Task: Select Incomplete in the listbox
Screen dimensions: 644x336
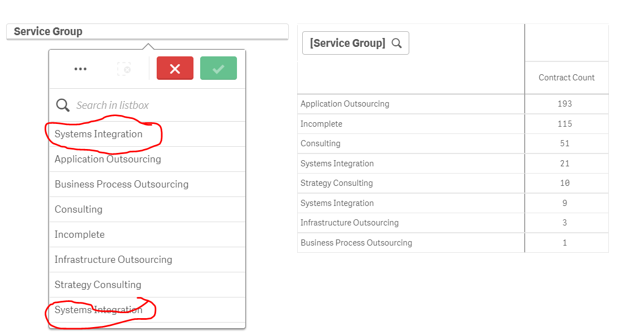Action: [x=80, y=234]
